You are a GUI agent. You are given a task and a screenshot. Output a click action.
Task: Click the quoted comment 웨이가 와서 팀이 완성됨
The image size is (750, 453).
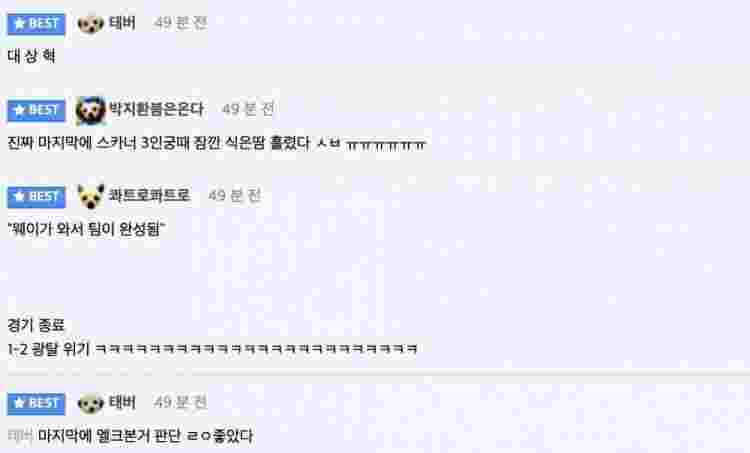click(86, 229)
